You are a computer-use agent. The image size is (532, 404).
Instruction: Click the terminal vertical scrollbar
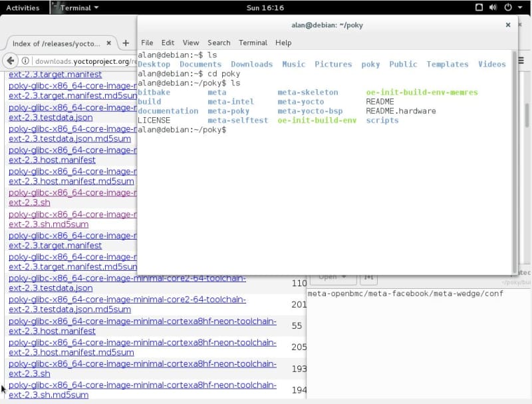coord(514,161)
